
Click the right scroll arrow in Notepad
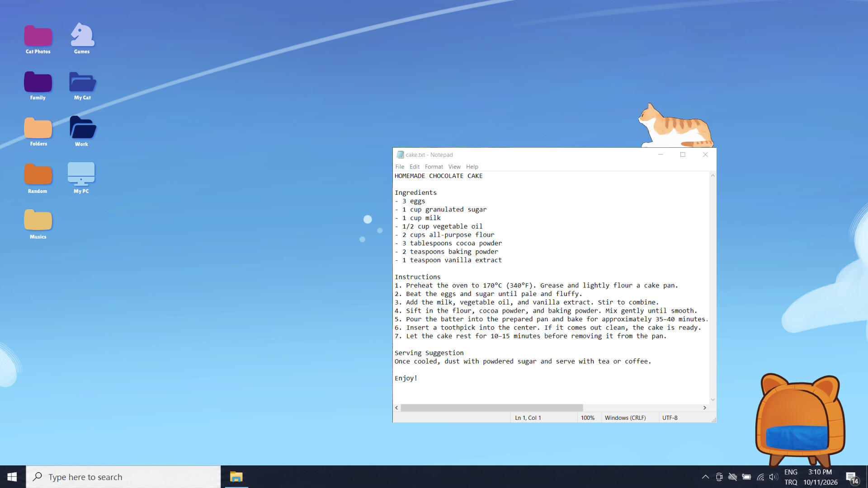(x=705, y=408)
